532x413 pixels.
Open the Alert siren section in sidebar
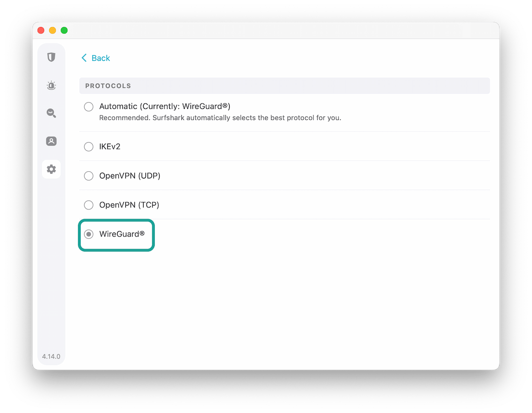[51, 85]
